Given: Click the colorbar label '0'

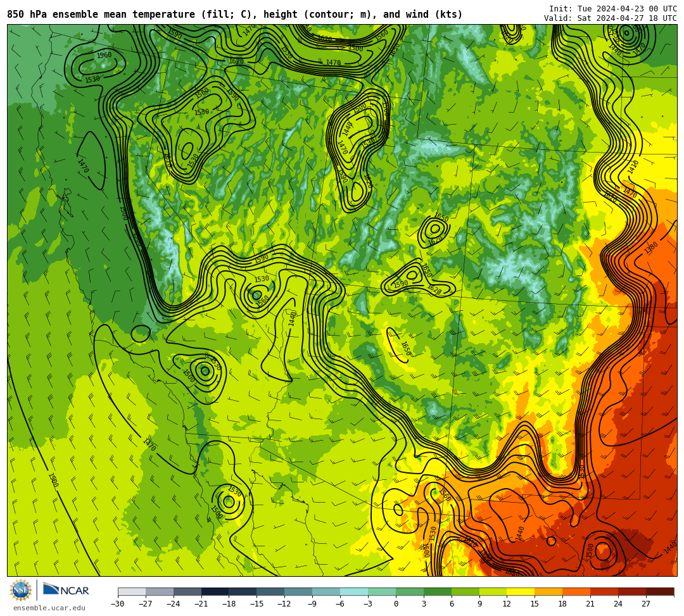Looking at the screenshot, I should pyautogui.click(x=396, y=604).
